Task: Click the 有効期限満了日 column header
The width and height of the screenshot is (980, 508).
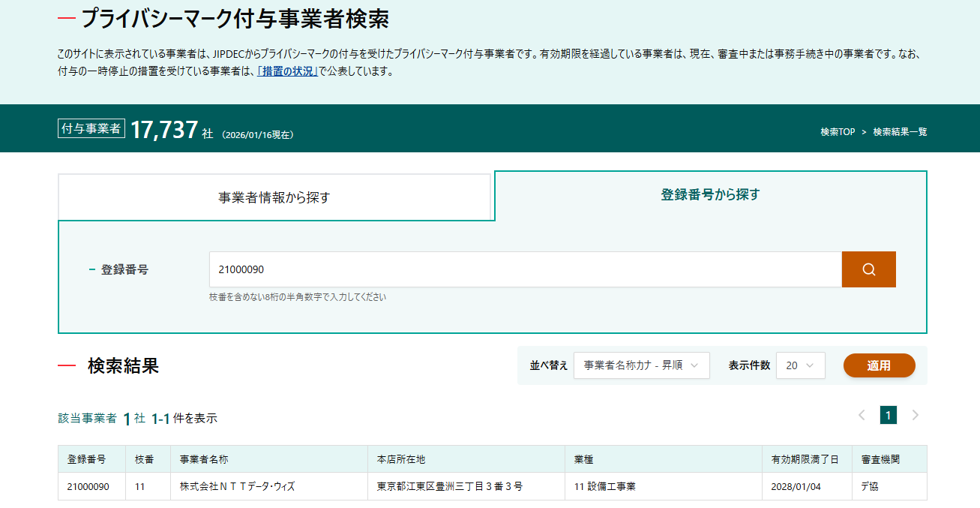Action: 805,459
